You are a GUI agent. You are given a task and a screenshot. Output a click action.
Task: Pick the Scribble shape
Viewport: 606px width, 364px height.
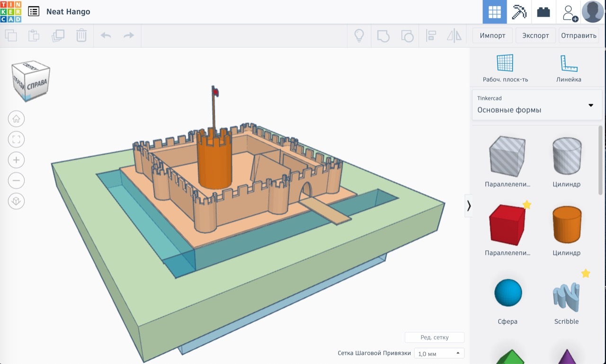pos(567,297)
